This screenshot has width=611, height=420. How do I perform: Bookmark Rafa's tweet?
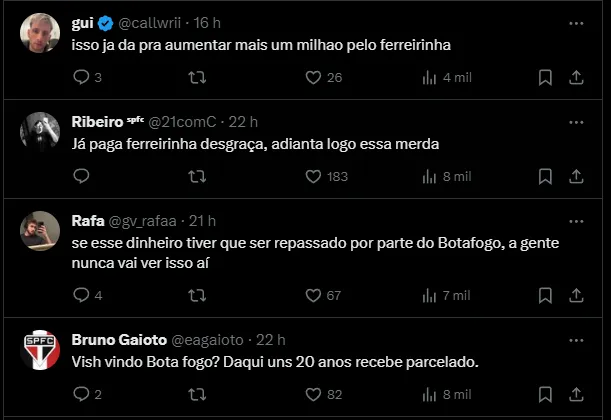pyautogui.click(x=545, y=295)
